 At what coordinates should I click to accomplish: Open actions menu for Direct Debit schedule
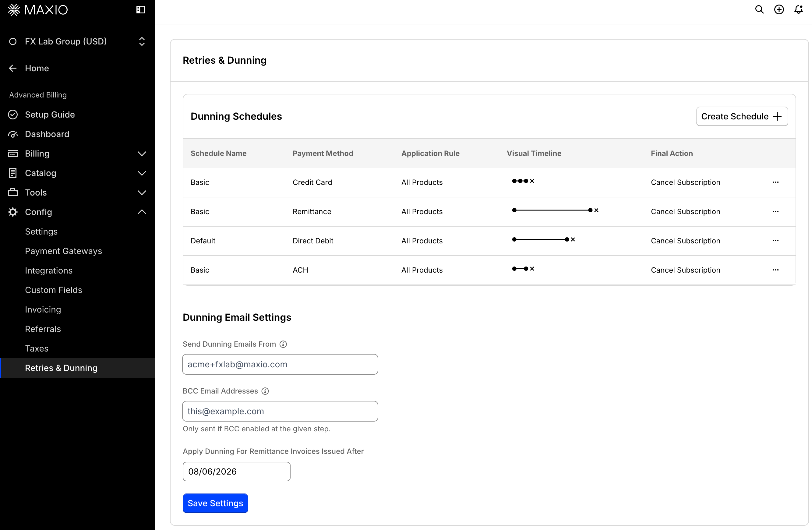(775, 241)
